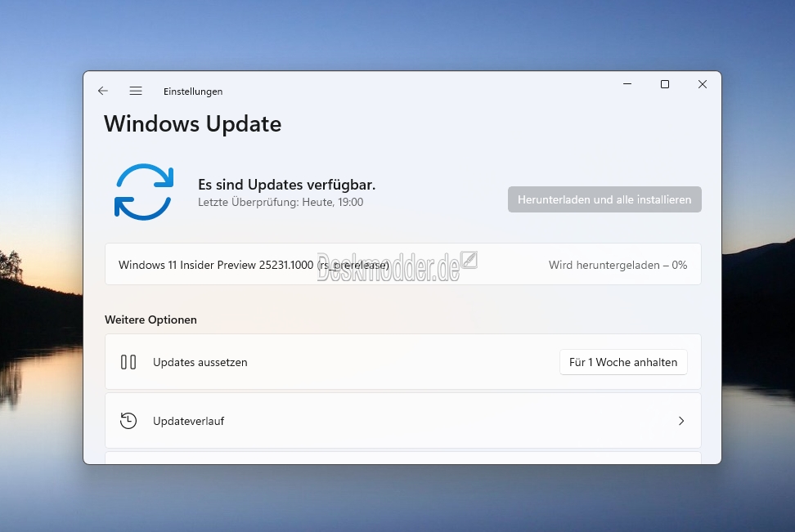Maximize the Einstellungen window

pyautogui.click(x=665, y=84)
